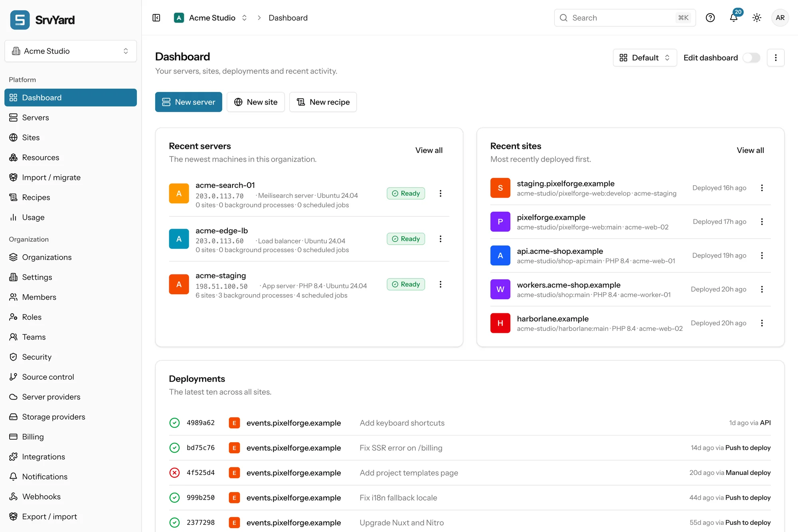Click the purple P avatar of pixelforge.example
The image size is (798, 532).
click(x=500, y=222)
